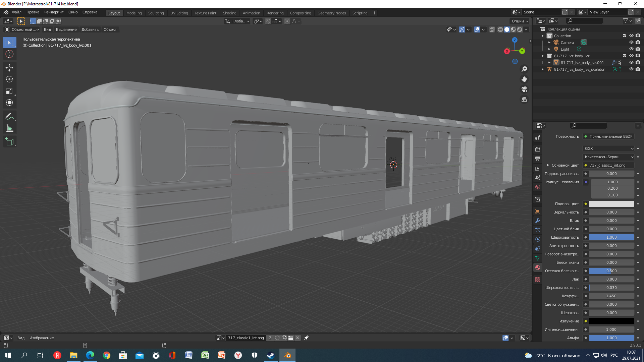Image resolution: width=644 pixels, height=362 pixels.
Task: Open the GGX distribution dropdown
Action: pos(609,148)
